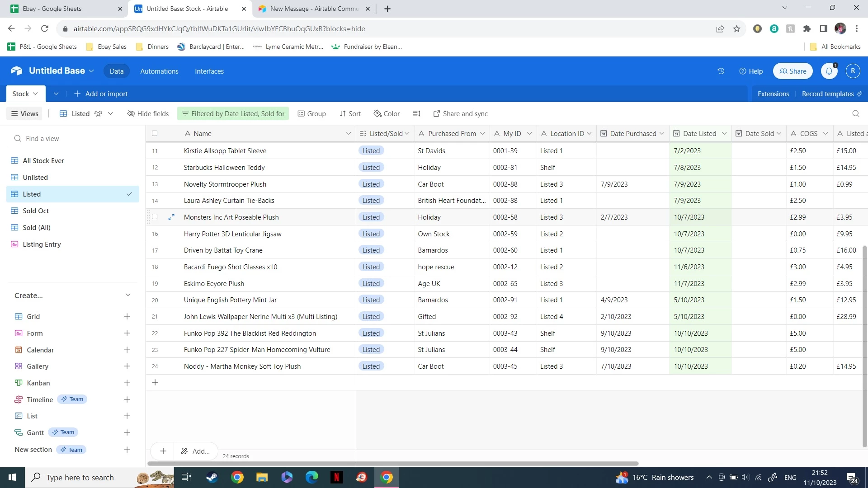The width and height of the screenshot is (868, 488).
Task: Click the Color toolbar option
Action: (387, 113)
